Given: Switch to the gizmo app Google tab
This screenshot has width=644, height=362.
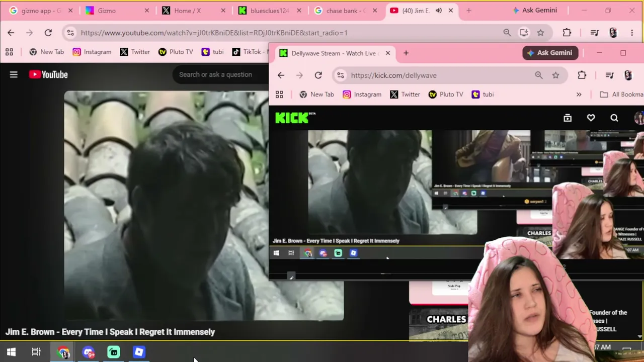Looking at the screenshot, I should [x=42, y=11].
